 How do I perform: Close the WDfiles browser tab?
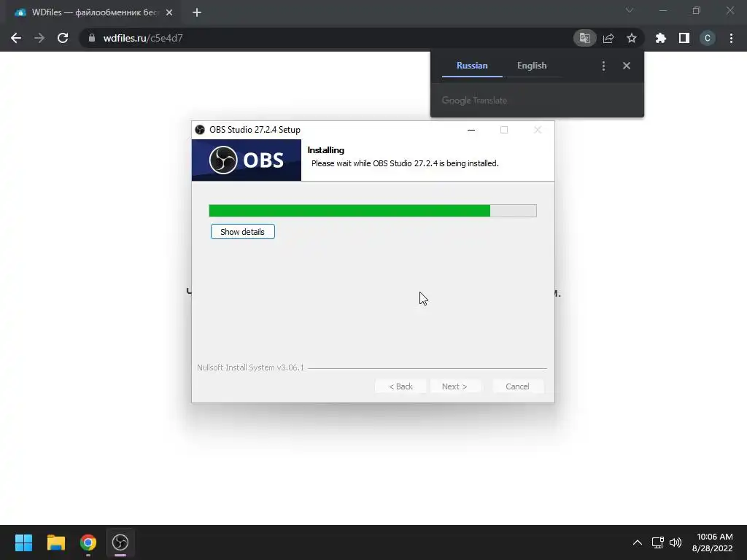(x=169, y=12)
